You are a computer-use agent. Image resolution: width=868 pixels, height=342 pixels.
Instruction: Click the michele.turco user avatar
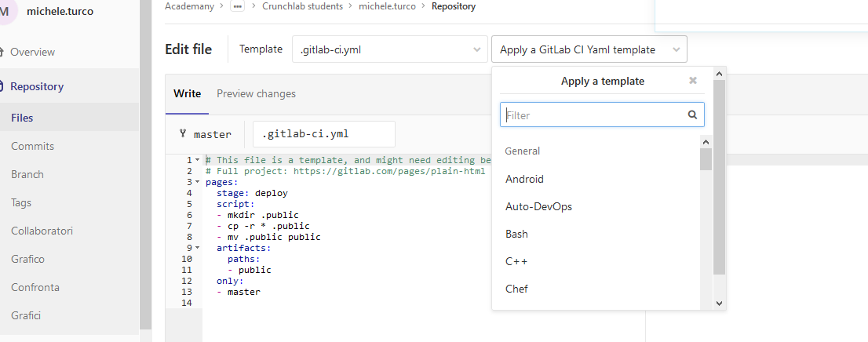(6, 12)
